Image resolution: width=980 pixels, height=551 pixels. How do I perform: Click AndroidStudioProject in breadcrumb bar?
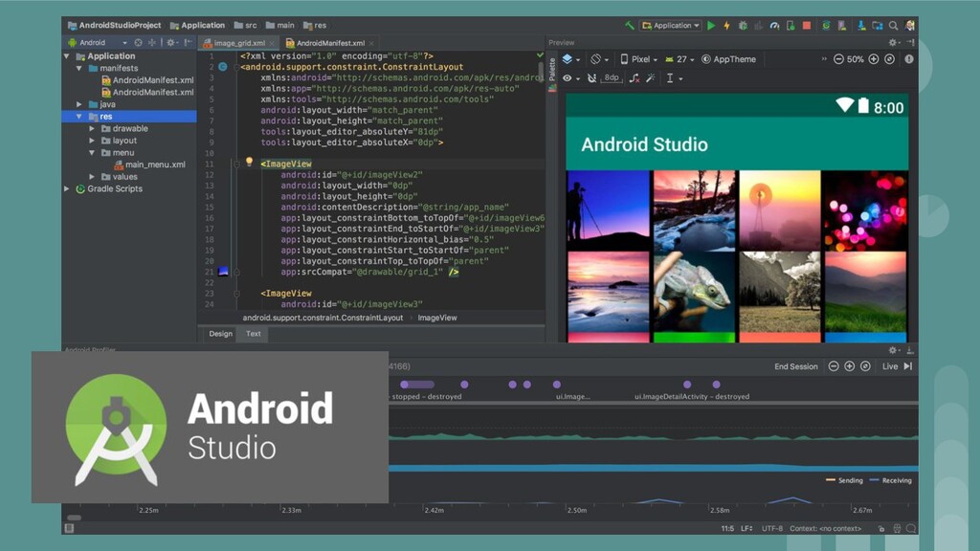point(115,26)
